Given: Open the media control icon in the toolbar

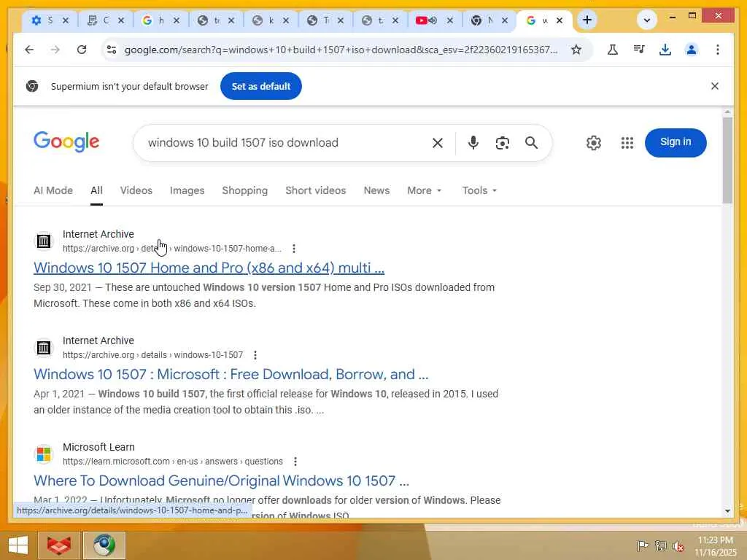Looking at the screenshot, I should [639, 50].
